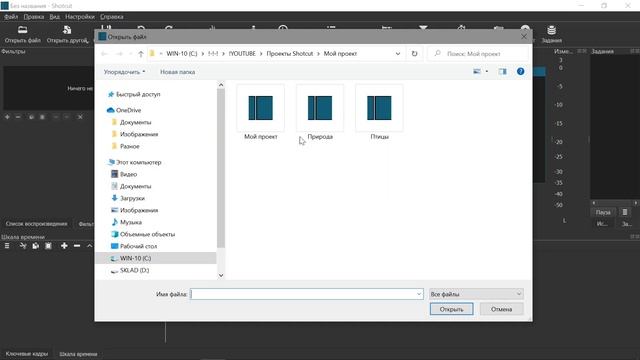Switch to the bottom Шкала времени tab
This screenshot has height=360, width=640.
tap(78, 354)
